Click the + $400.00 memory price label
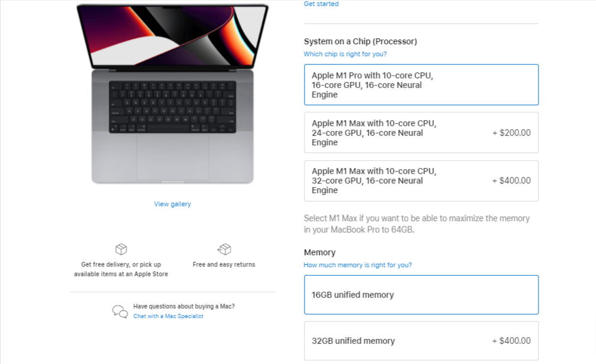Screen dimensions: 596x364 pos(512,340)
